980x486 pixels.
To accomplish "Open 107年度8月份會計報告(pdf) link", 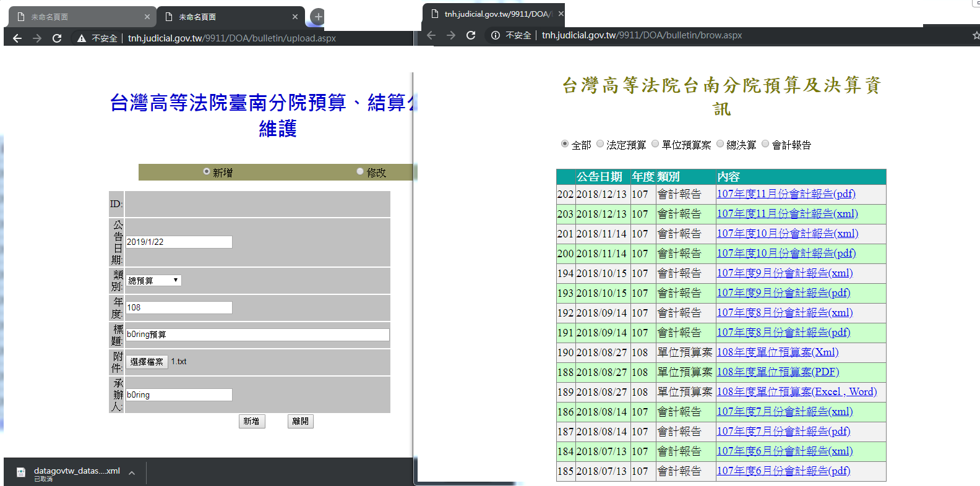I will 783,332.
